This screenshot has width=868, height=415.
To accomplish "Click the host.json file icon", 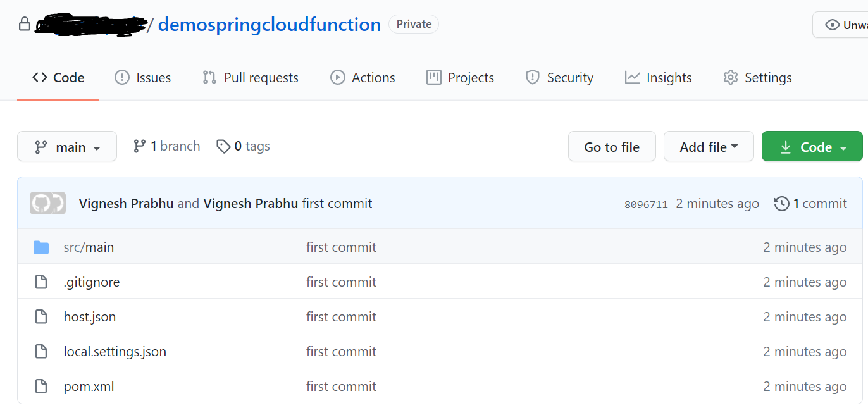I will tap(41, 317).
